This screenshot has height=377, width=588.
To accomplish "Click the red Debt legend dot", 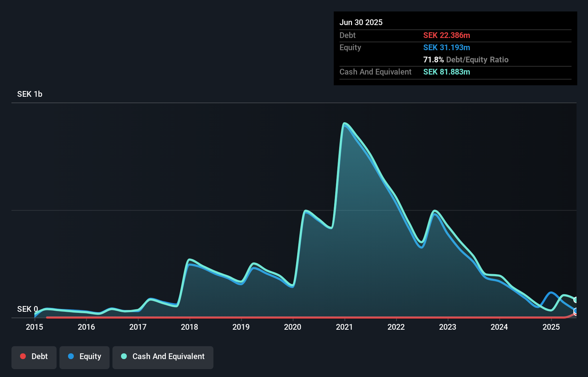I will pyautogui.click(x=23, y=356).
